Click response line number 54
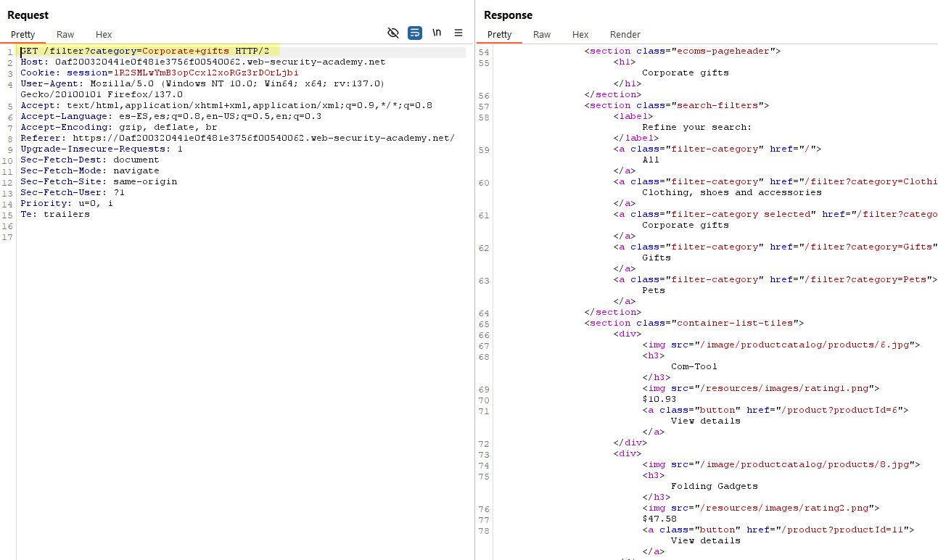This screenshot has height=560, width=938. coord(484,52)
